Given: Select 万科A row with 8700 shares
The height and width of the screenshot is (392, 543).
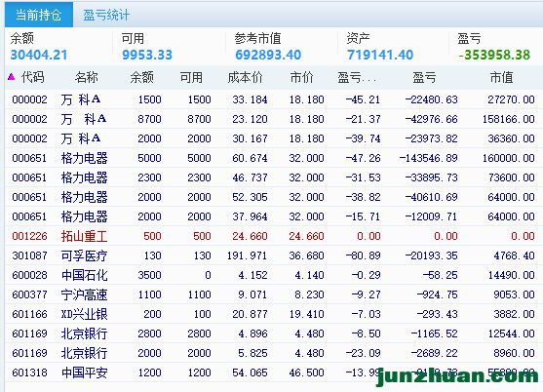Looking at the screenshot, I should pos(274,119).
